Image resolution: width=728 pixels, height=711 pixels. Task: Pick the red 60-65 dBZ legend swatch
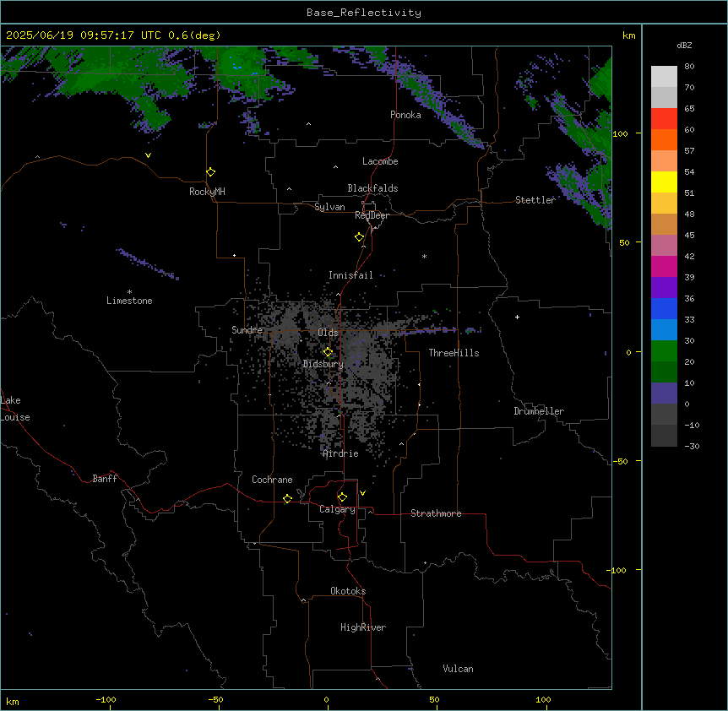pos(664,119)
